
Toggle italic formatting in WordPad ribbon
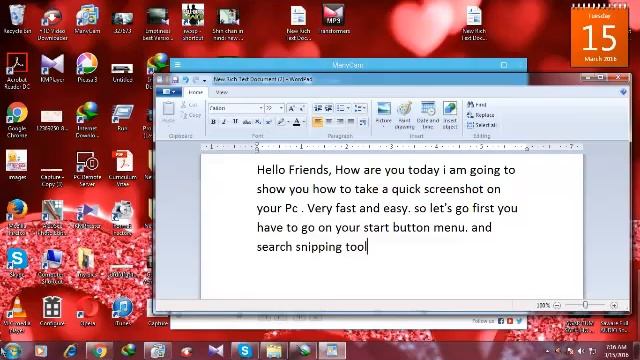(224, 122)
